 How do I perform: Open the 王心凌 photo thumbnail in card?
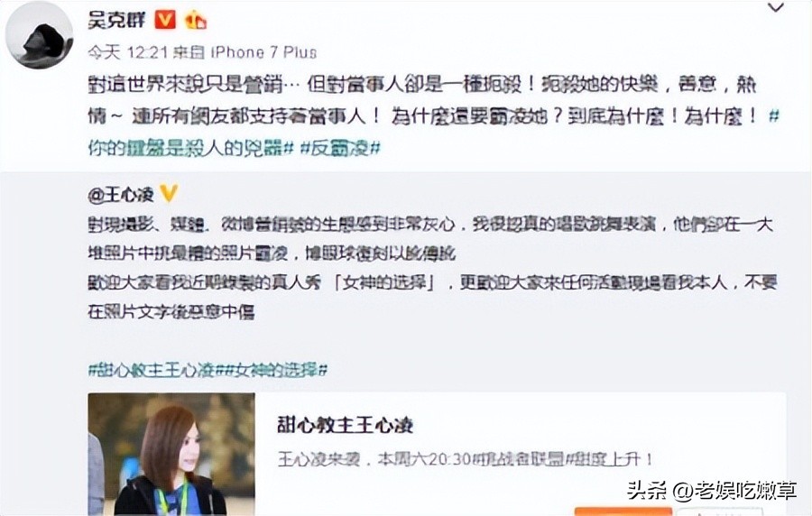tap(171, 454)
